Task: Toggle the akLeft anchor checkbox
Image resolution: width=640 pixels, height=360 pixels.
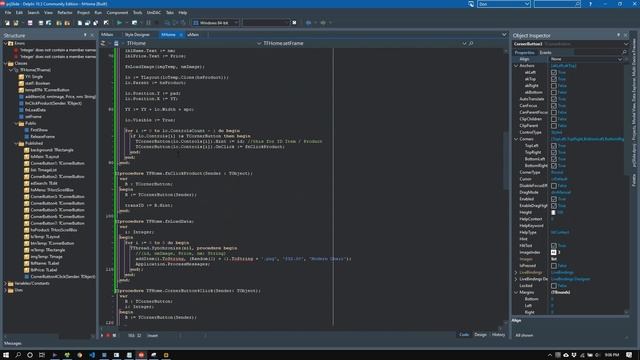Action: [554, 72]
